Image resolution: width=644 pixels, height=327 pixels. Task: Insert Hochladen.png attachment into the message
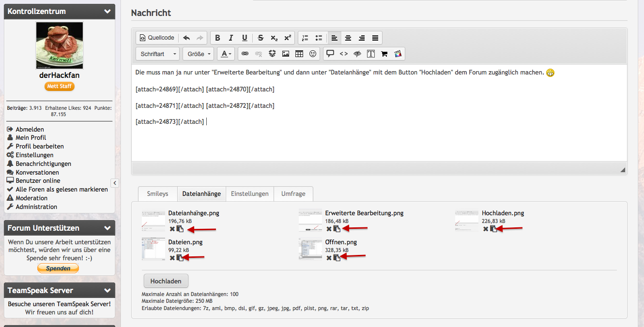pyautogui.click(x=493, y=229)
